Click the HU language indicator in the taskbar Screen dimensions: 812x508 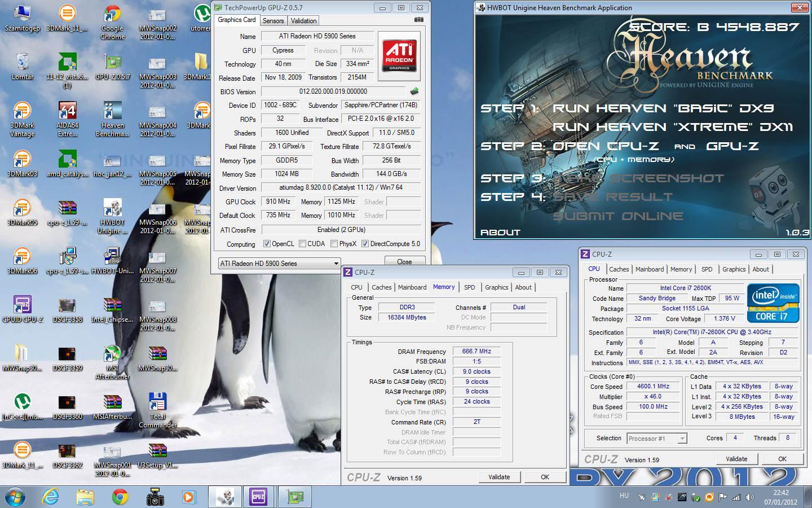point(624,496)
